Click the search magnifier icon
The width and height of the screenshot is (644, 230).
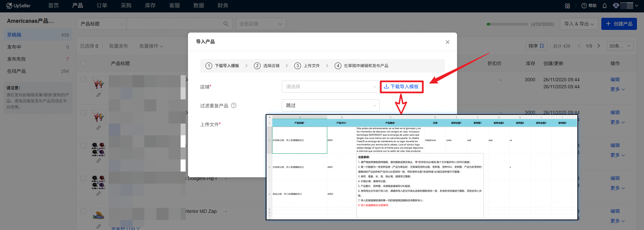[x=226, y=24]
